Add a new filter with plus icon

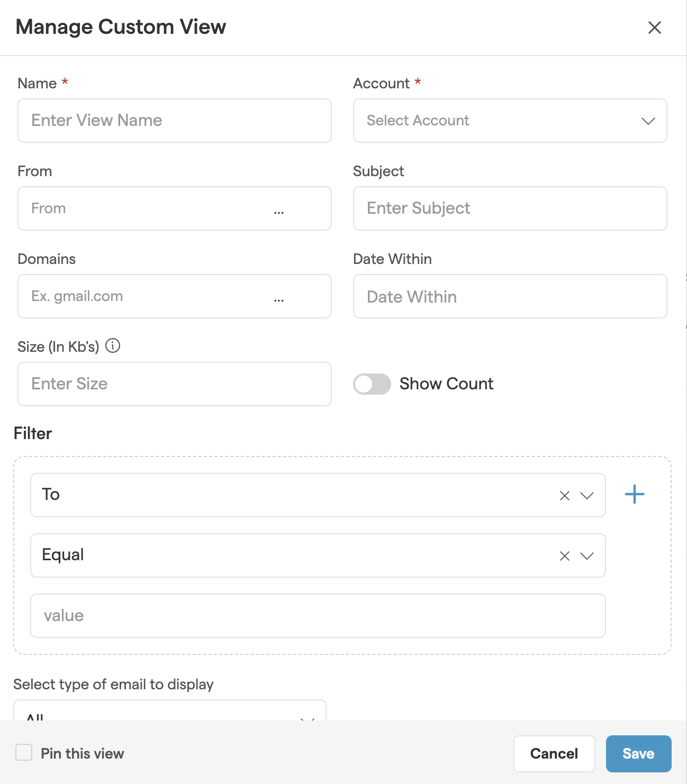point(634,495)
